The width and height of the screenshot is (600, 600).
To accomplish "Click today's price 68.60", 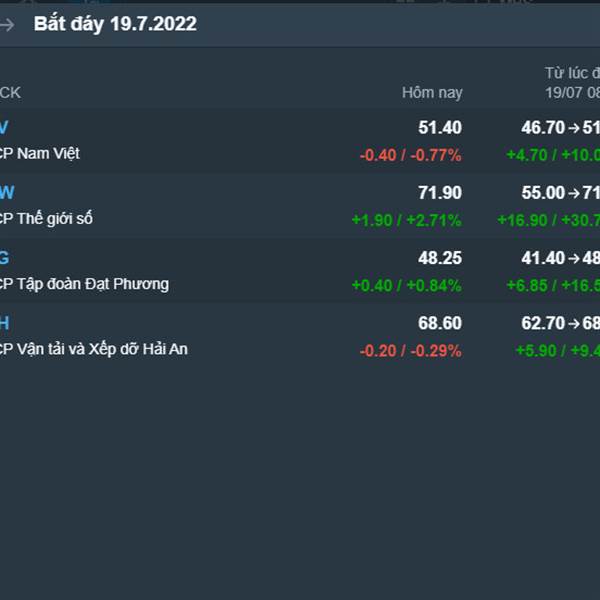I will point(440,323).
